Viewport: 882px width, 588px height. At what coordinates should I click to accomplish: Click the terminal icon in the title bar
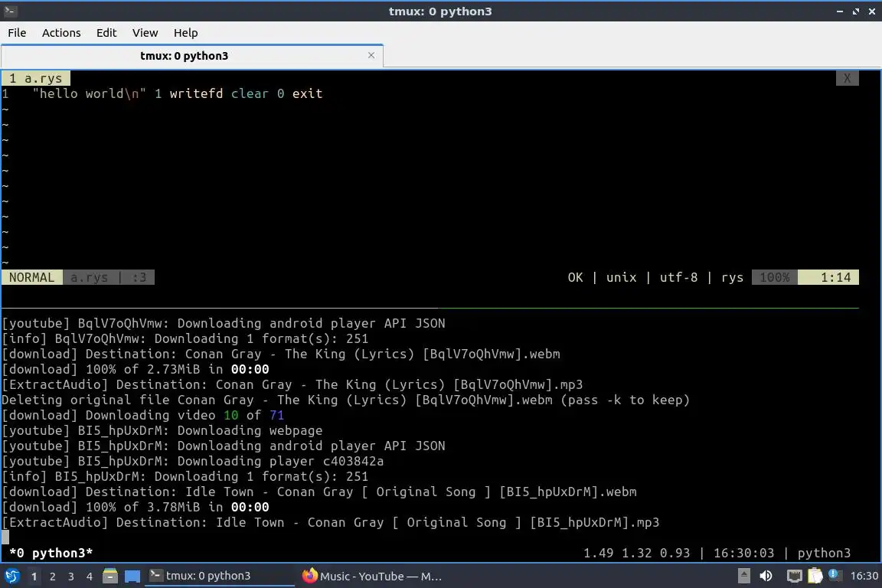click(x=10, y=11)
